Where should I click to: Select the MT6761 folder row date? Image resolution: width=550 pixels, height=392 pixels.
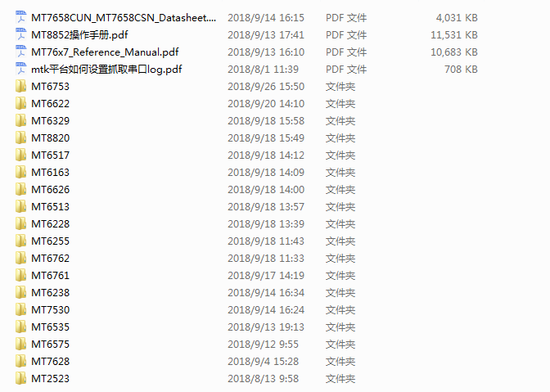click(266, 275)
